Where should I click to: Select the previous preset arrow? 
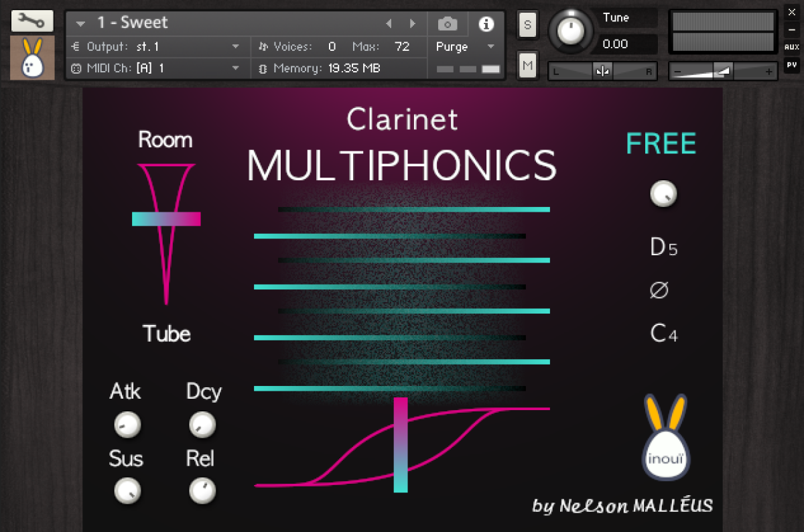point(389,23)
